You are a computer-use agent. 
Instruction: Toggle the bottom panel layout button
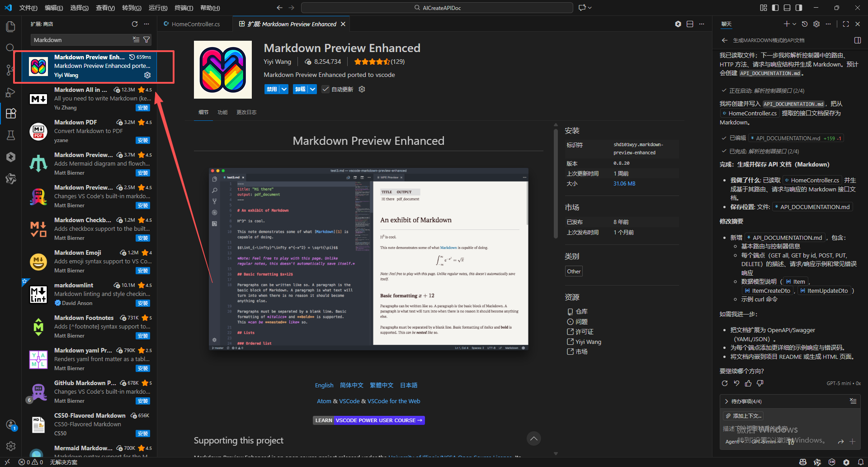pyautogui.click(x=787, y=8)
